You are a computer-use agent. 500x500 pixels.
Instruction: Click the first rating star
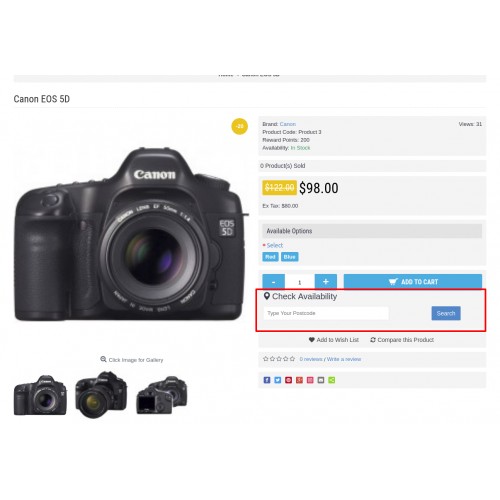[266, 359]
